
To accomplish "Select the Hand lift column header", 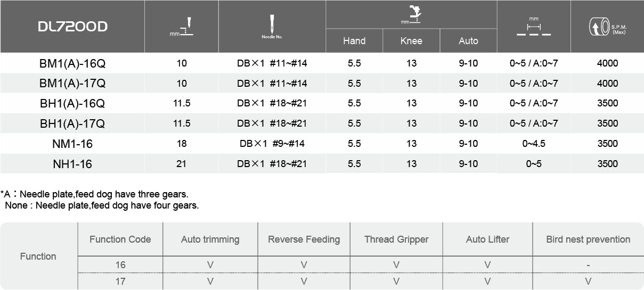I will pyautogui.click(x=354, y=41).
